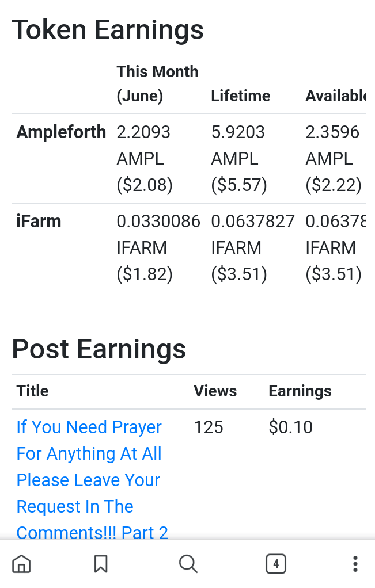Open bookmarks from the bottom bar
This screenshot has height=588, width=375.
point(101,564)
